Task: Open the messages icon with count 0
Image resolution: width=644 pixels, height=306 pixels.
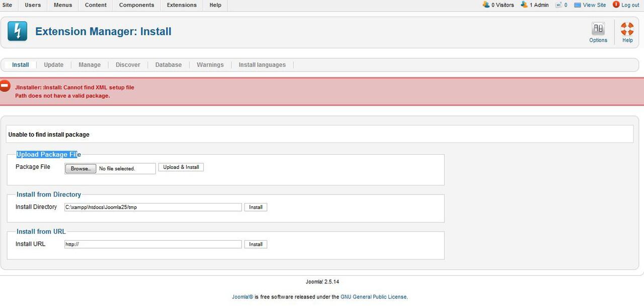Action: pyautogui.click(x=558, y=5)
